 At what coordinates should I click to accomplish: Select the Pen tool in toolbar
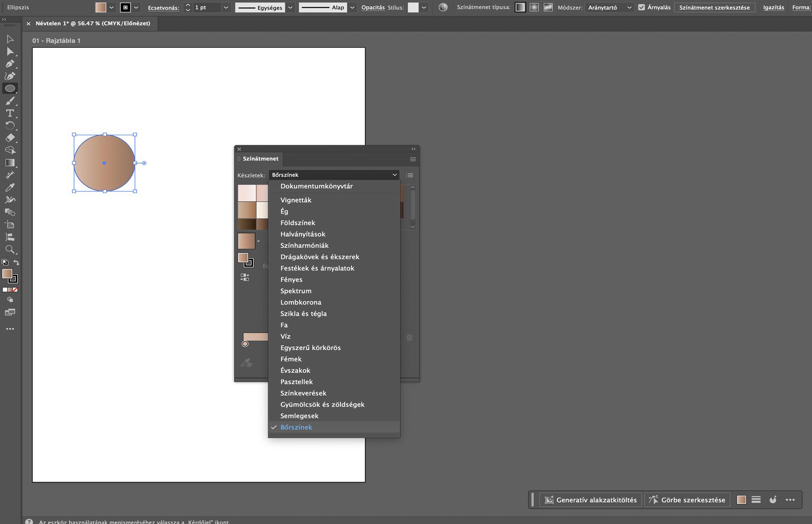(10, 64)
